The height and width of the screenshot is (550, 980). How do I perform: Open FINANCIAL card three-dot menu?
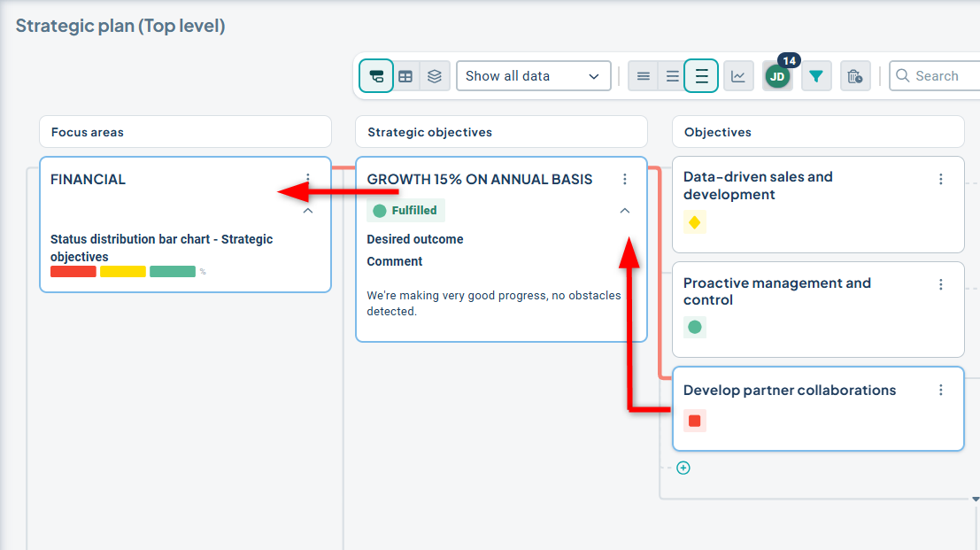(x=308, y=179)
